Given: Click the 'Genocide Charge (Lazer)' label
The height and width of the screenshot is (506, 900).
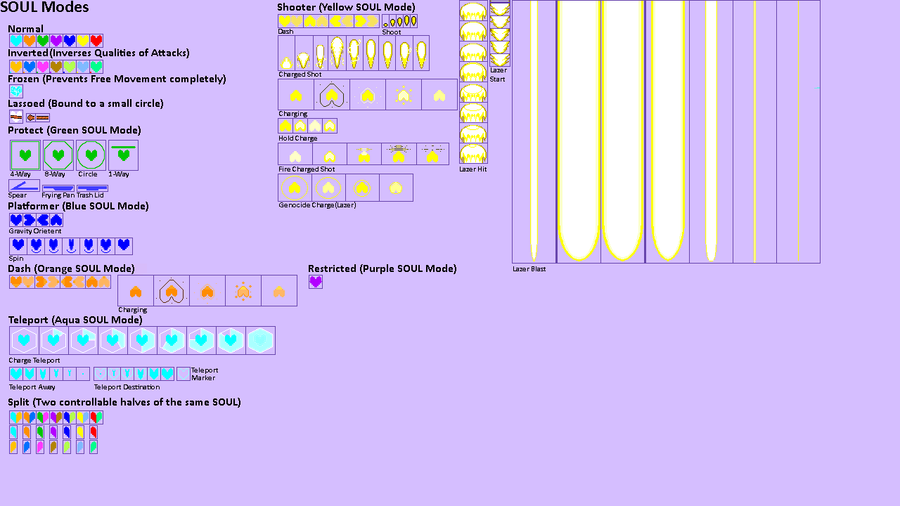Looking at the screenshot, I should point(317,205).
